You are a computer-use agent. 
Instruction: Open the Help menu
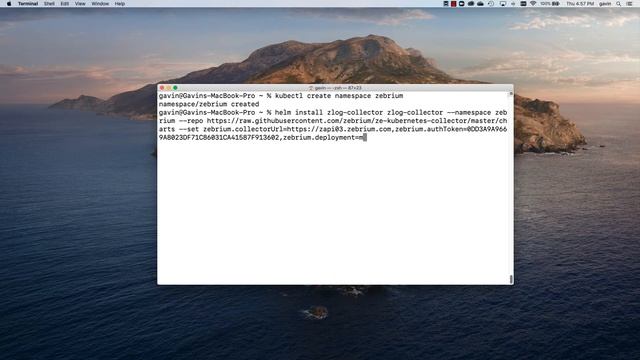[120, 4]
